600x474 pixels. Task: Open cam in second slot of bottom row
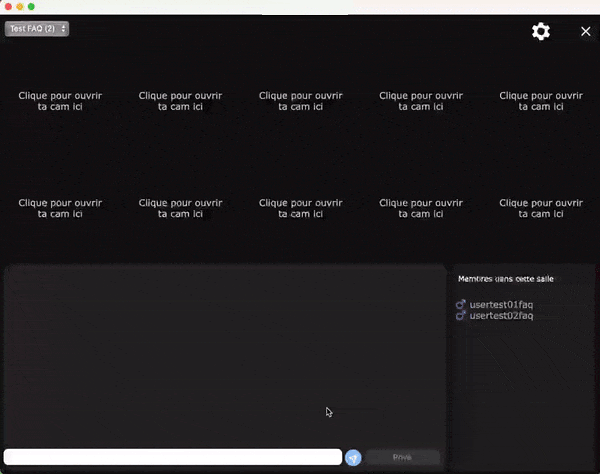(180, 208)
